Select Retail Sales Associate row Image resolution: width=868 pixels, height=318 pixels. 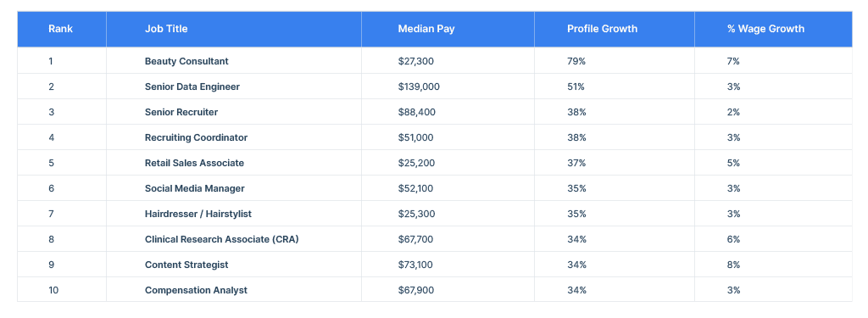point(435,163)
